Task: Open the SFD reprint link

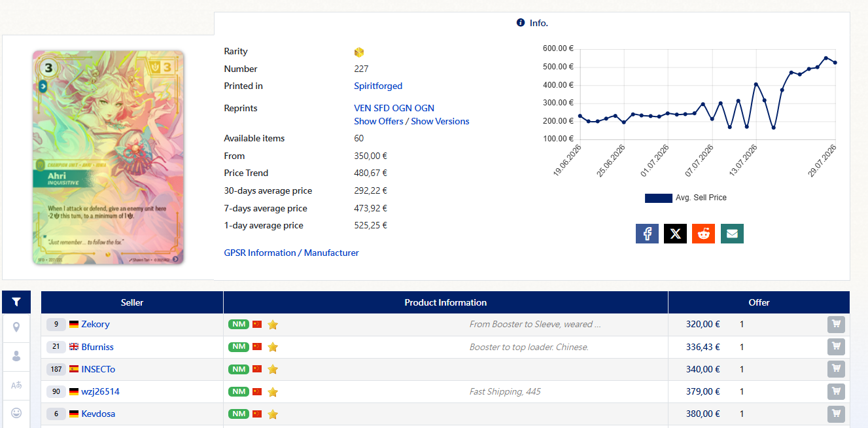Action: 381,108
